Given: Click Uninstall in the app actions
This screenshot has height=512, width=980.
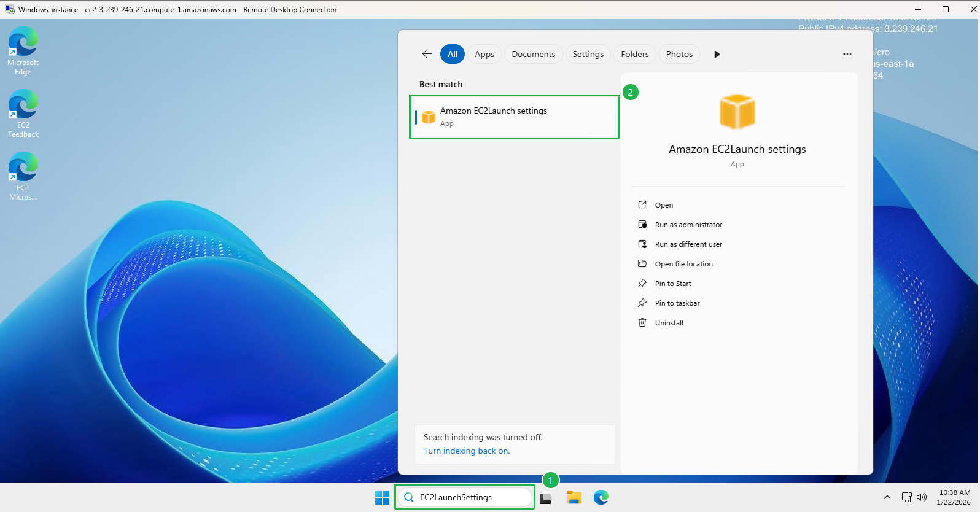Looking at the screenshot, I should point(669,323).
